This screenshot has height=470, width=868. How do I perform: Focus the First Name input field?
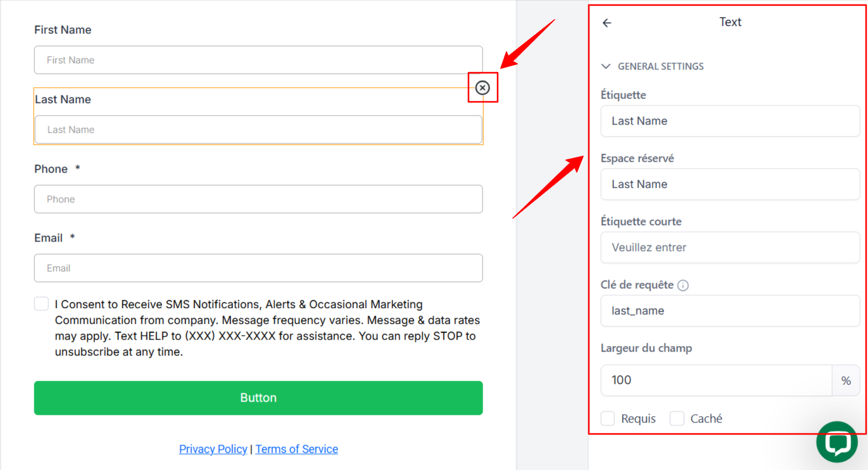click(x=258, y=60)
